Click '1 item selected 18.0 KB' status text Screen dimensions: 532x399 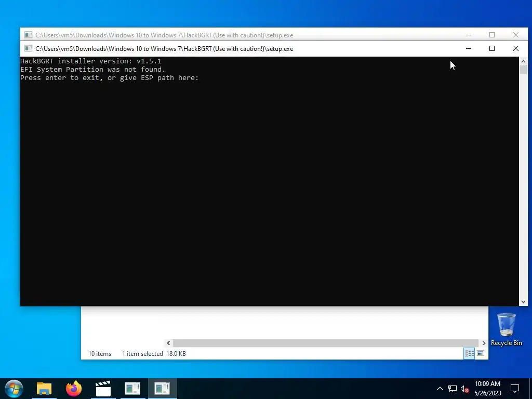(154, 353)
